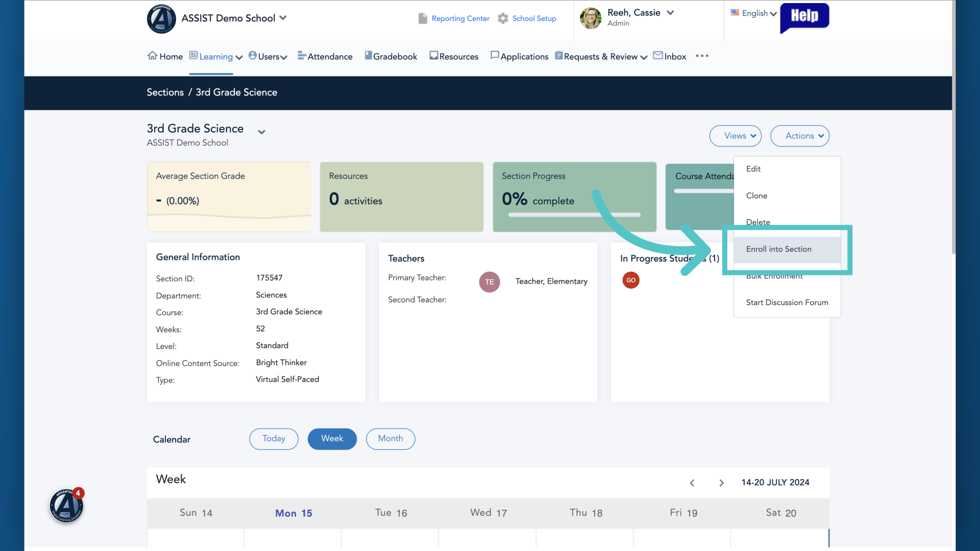Image resolution: width=980 pixels, height=551 pixels.
Task: Open the more options ellipsis in navigation
Action: coord(702,56)
